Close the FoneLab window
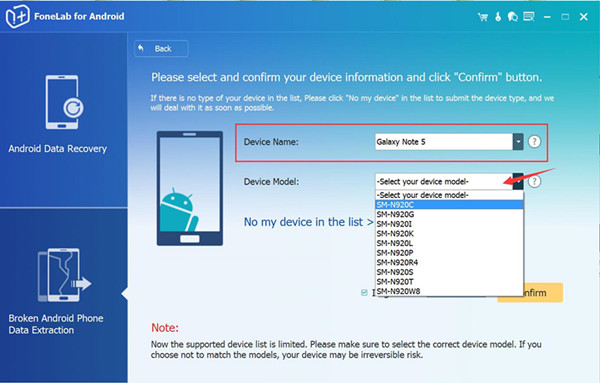The height and width of the screenshot is (383, 600). (x=584, y=17)
